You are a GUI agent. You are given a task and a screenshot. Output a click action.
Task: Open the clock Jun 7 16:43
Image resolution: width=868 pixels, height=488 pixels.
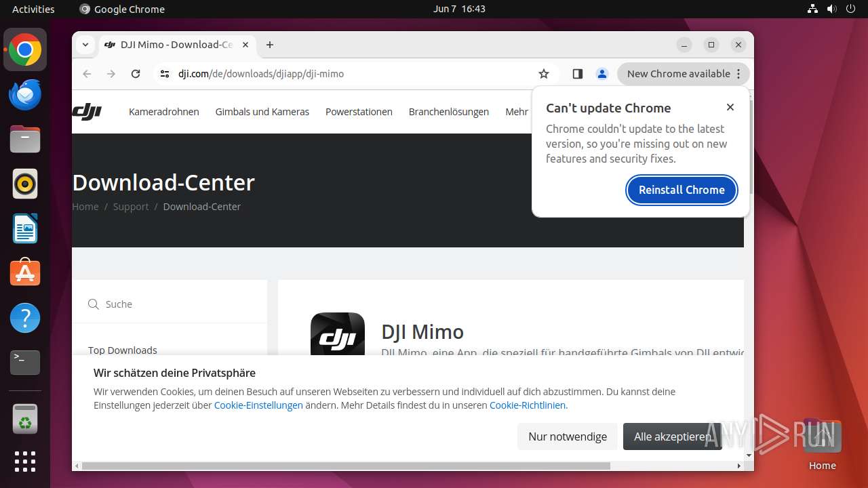pyautogui.click(x=459, y=9)
